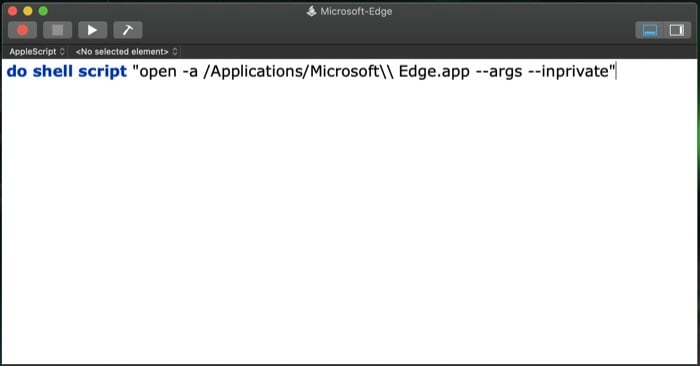
Task: Click the script document icon in title
Action: coord(312,11)
